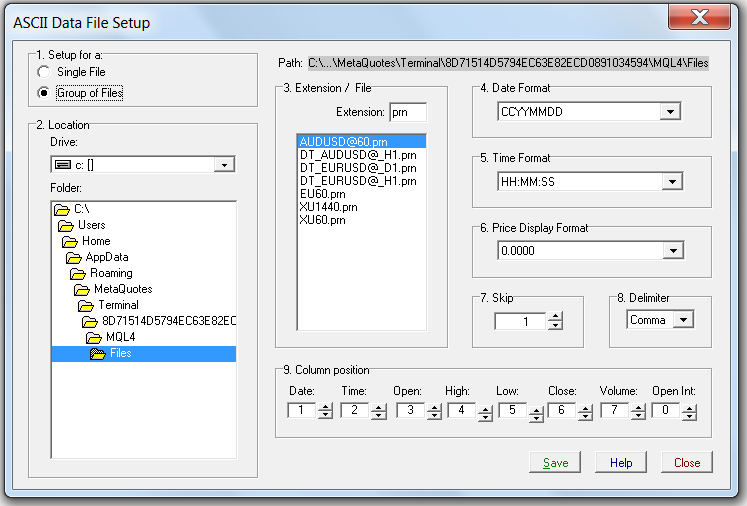Decrement the Time column position
Screen dimensions: 747x506
(378, 415)
